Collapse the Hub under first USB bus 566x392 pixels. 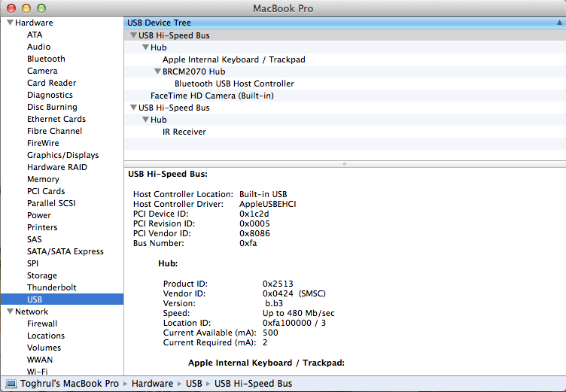(x=145, y=47)
